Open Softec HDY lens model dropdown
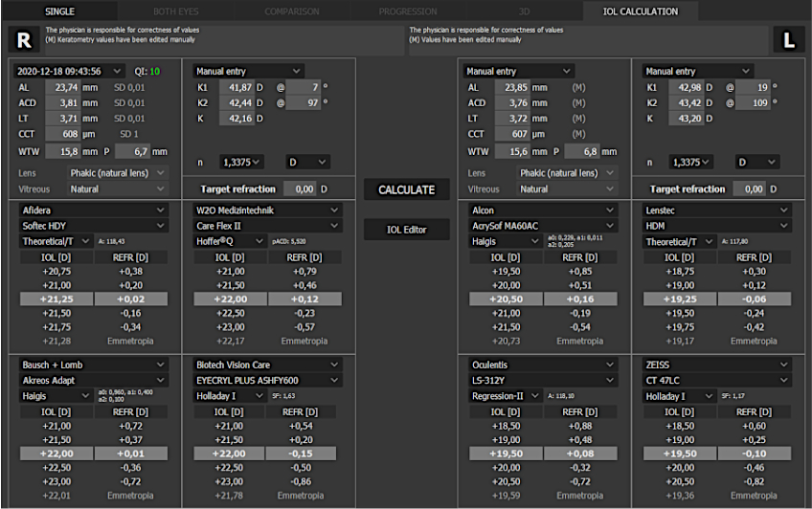812x509 pixels. click(x=93, y=226)
